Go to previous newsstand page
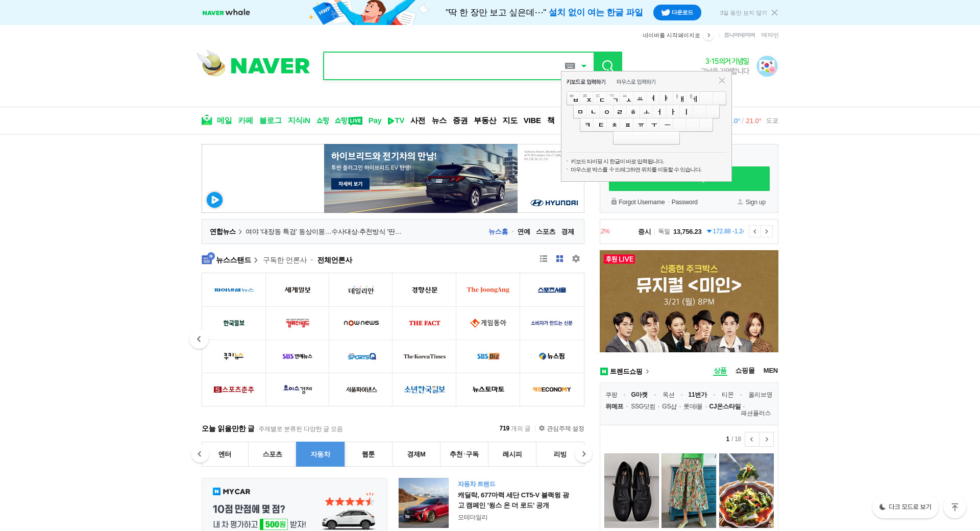 point(199,339)
